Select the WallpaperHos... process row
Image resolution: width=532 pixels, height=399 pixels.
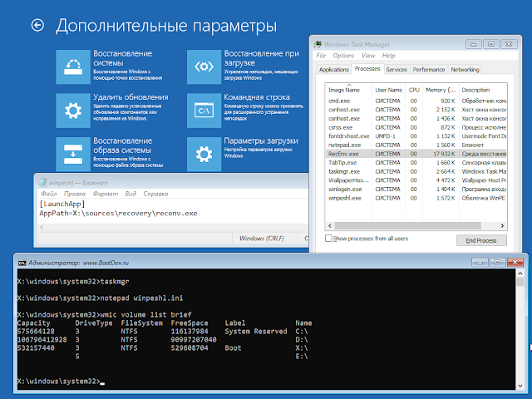(416, 180)
